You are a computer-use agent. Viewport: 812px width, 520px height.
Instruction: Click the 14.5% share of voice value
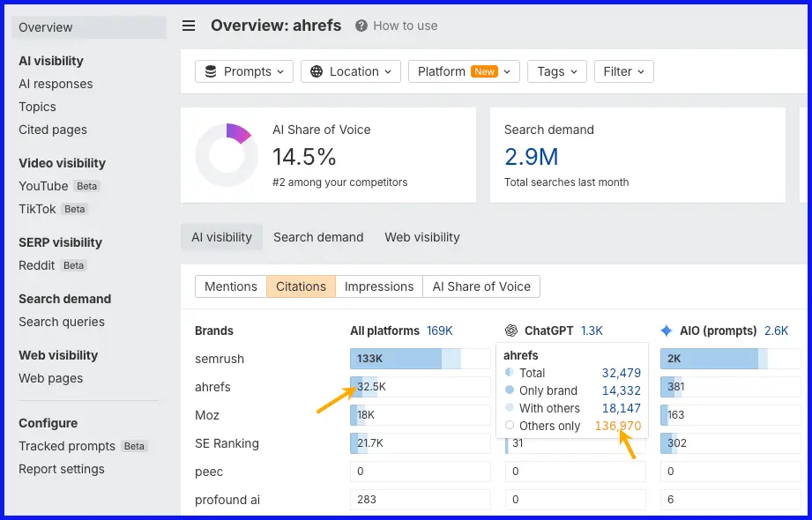pyautogui.click(x=304, y=156)
